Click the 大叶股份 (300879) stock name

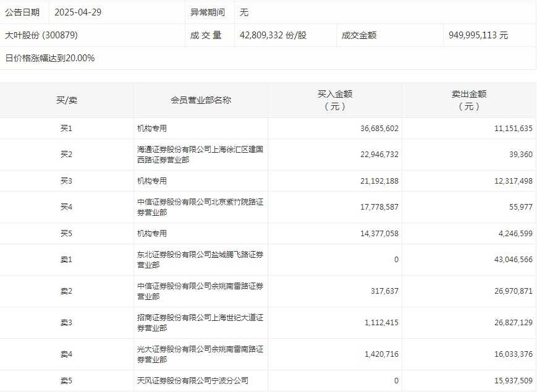click(x=41, y=35)
